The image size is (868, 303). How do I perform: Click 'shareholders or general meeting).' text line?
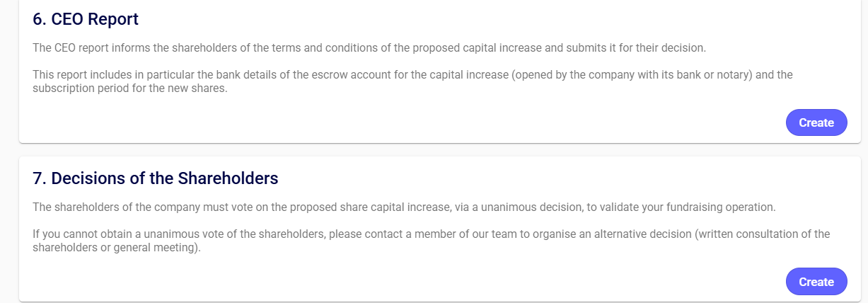point(117,248)
